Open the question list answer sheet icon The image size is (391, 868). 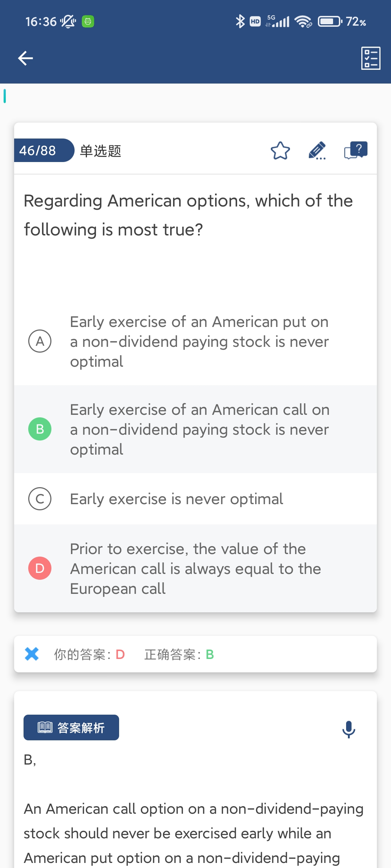point(371,58)
